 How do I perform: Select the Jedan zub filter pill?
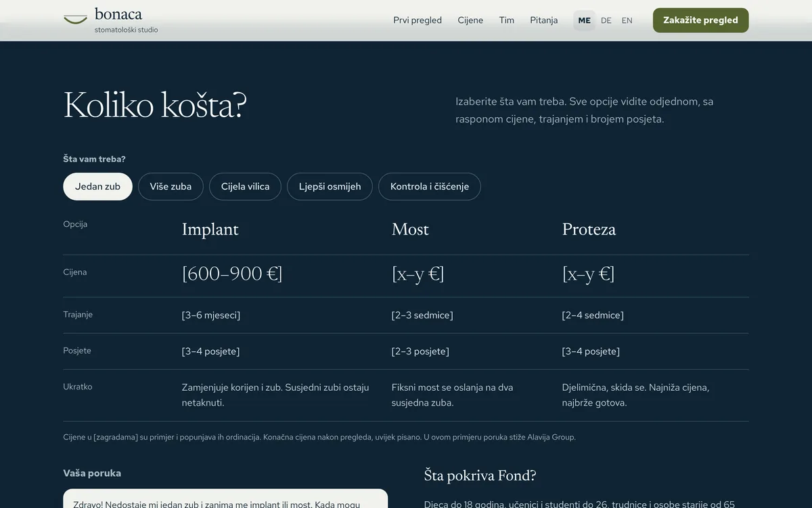click(97, 186)
